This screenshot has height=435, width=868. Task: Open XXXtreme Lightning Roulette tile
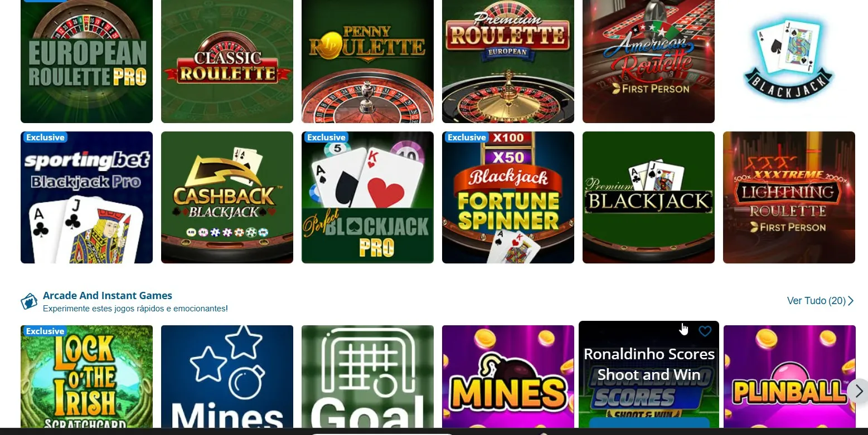point(789,197)
